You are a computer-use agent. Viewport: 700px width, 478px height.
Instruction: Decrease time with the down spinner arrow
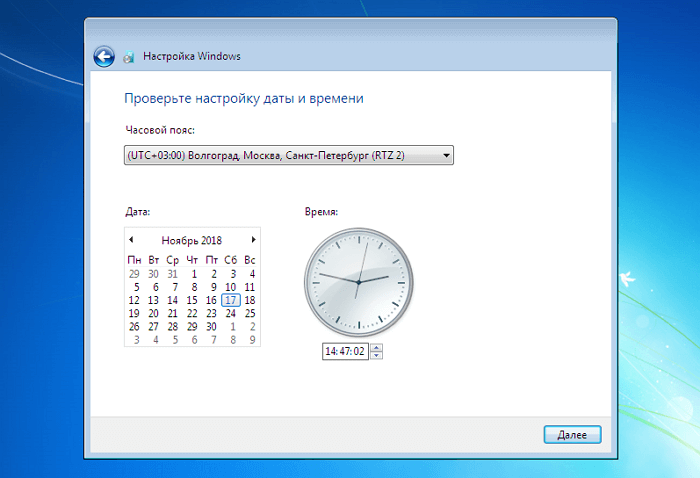[x=377, y=355]
